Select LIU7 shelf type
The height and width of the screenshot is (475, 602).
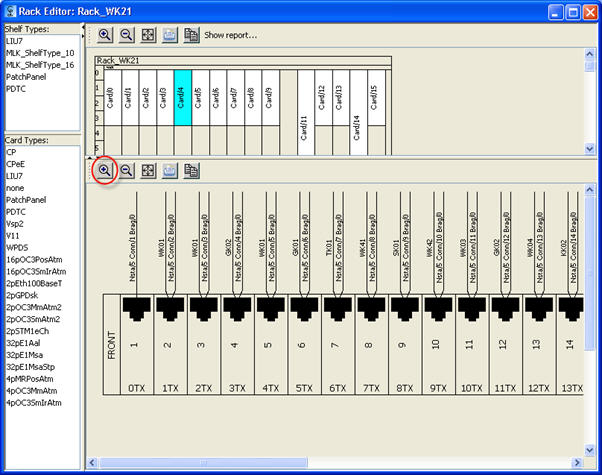(x=15, y=41)
